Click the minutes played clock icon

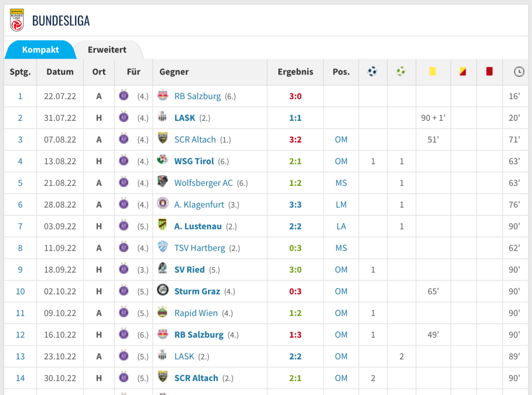point(519,72)
